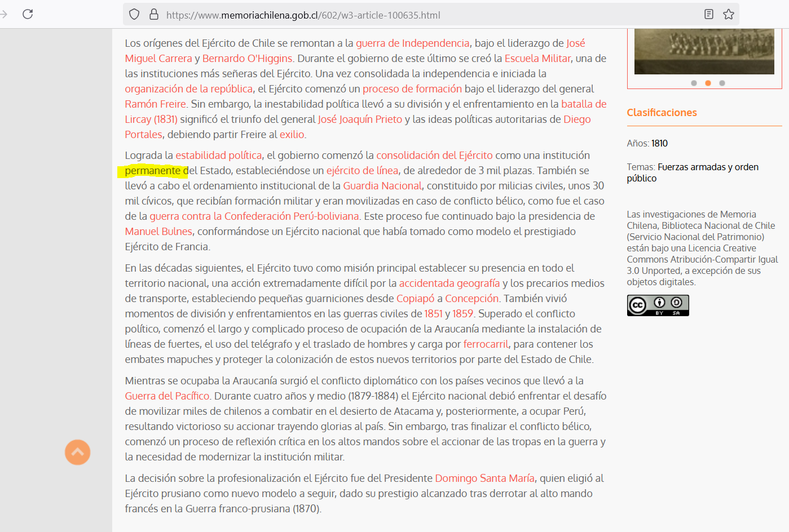Open year 1810 classification link

[x=659, y=143]
